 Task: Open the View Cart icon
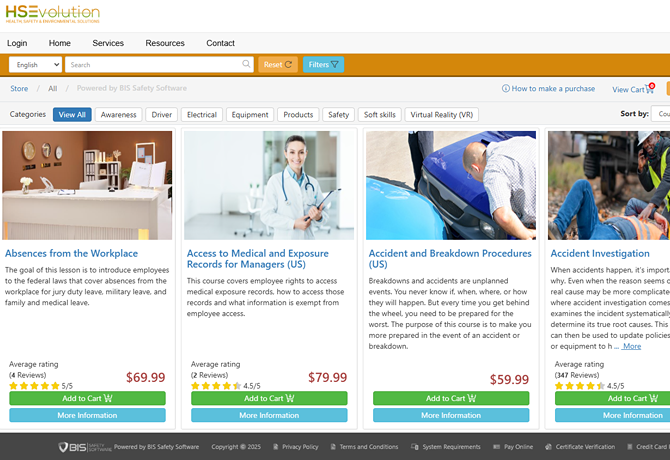650,88
